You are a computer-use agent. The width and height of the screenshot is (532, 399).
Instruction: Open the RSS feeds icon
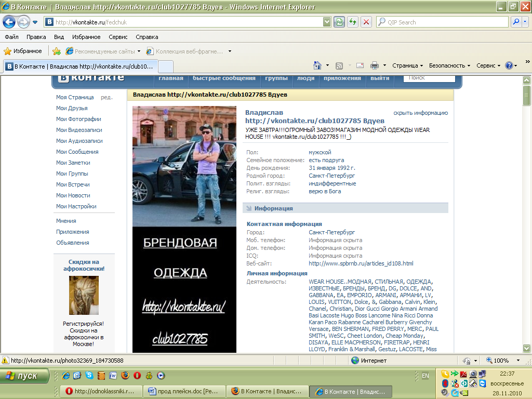pyautogui.click(x=339, y=66)
